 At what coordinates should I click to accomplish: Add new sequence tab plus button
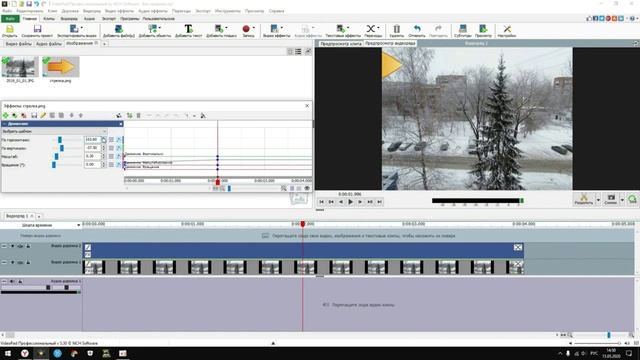(x=39, y=216)
